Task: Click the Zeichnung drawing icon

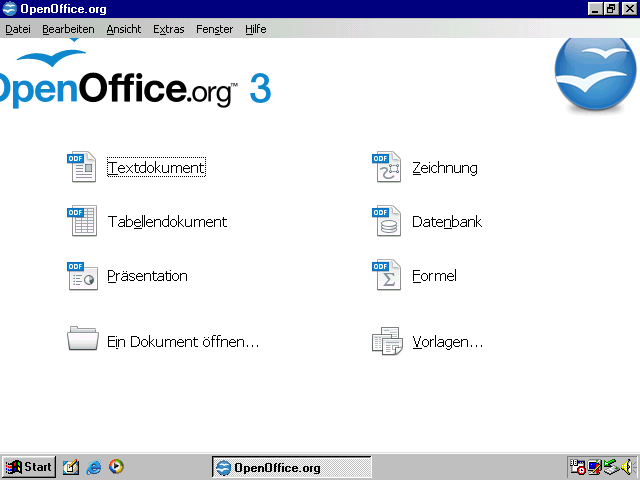Action: [387, 167]
